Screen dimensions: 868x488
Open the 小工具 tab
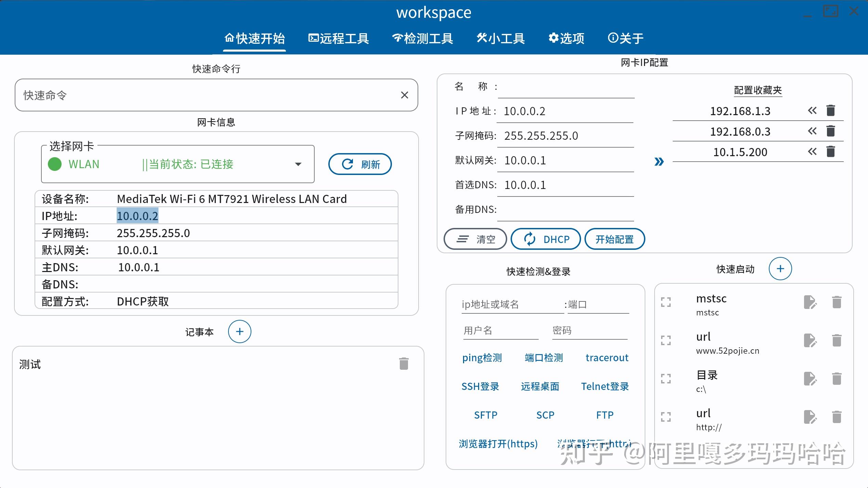501,38
